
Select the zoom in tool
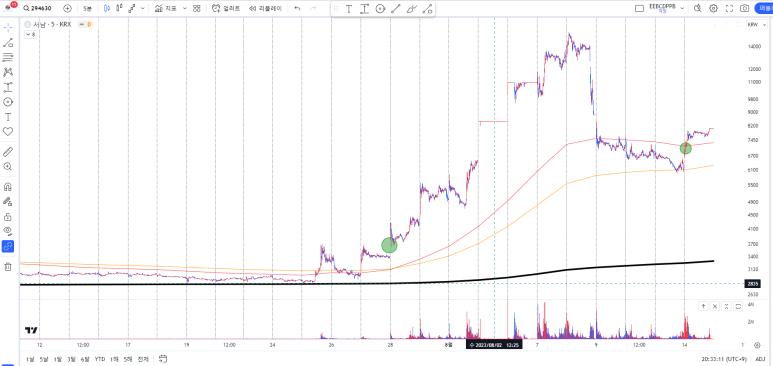tap(8, 167)
